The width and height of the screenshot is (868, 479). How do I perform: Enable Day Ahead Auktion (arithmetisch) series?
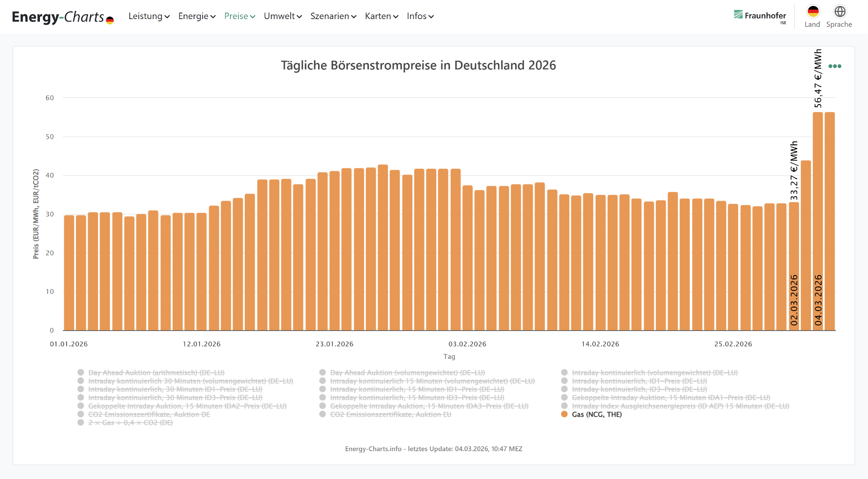156,373
